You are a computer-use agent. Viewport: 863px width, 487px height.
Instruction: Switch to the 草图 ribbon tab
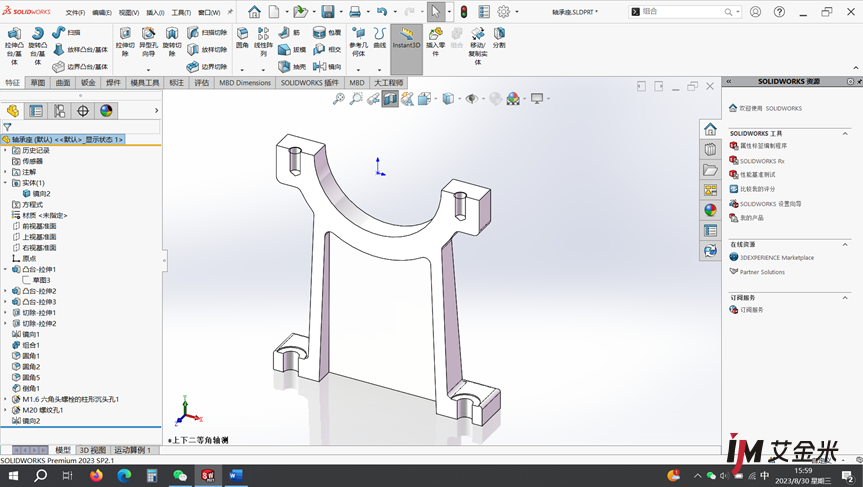point(38,83)
